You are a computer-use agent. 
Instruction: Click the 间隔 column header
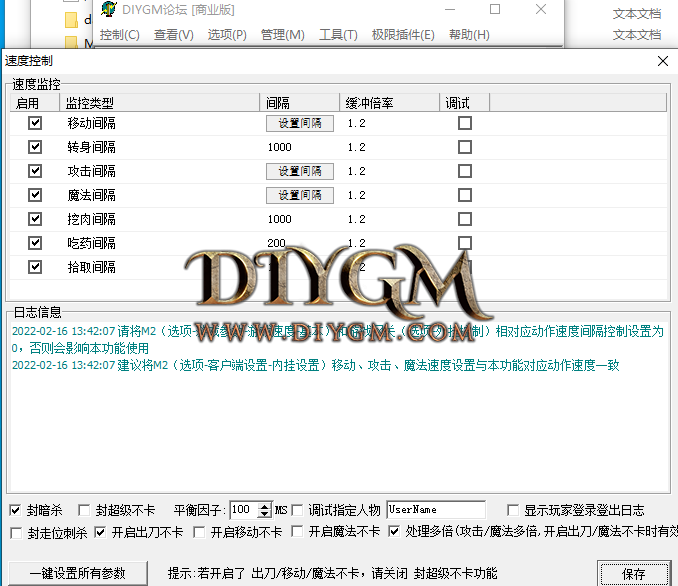click(x=299, y=103)
